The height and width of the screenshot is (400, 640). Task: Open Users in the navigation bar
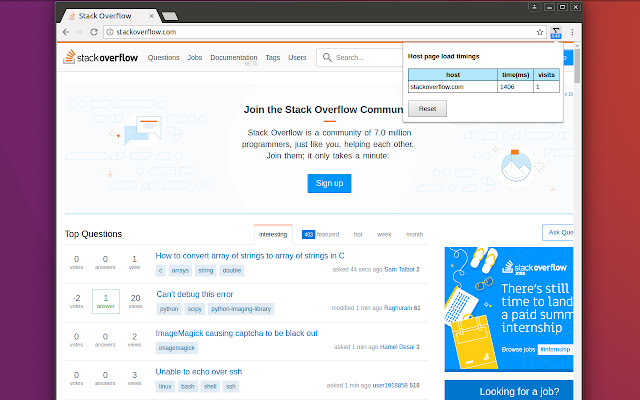click(x=297, y=58)
